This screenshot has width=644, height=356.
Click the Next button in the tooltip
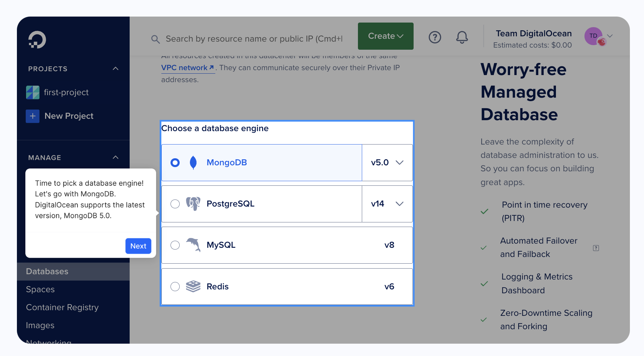[x=138, y=246]
